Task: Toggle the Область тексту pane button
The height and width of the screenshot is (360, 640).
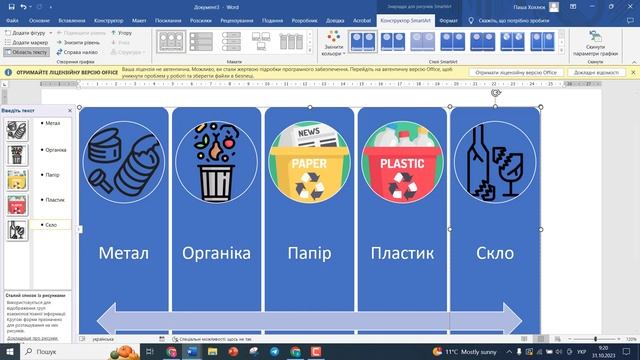Action: coord(27,52)
